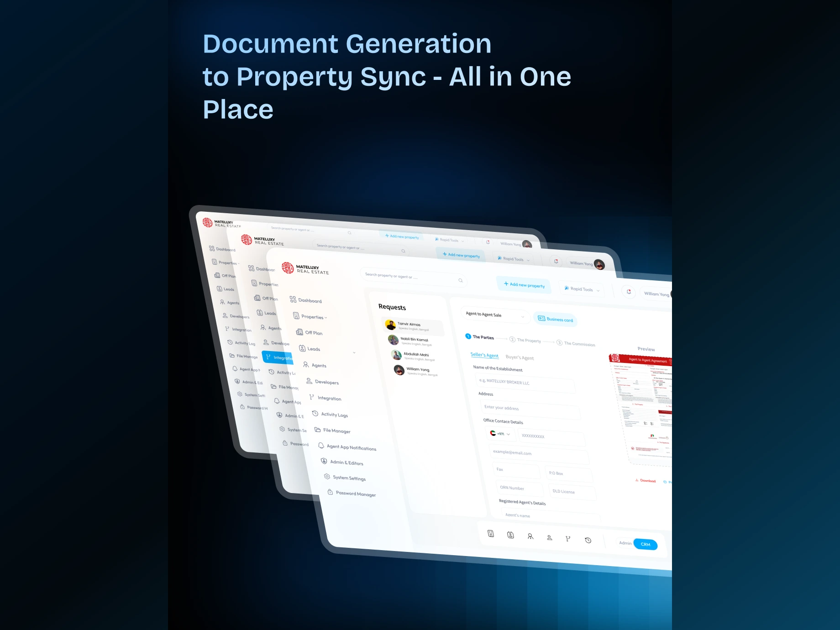Open Activity Logs in the front sidebar
This screenshot has width=840, height=630.
[x=330, y=414]
